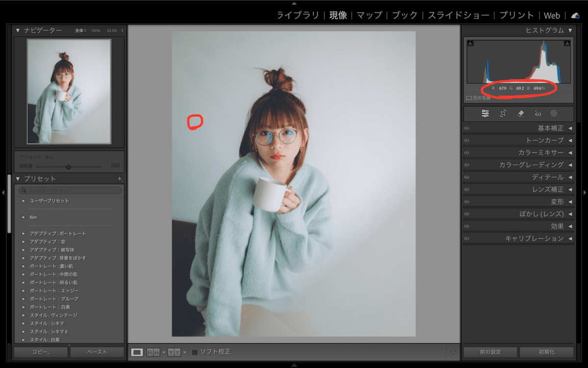Viewport: 588px width, 368px height.
Task: Click the bottom filmstrip show arrow
Action: [x=294, y=365]
